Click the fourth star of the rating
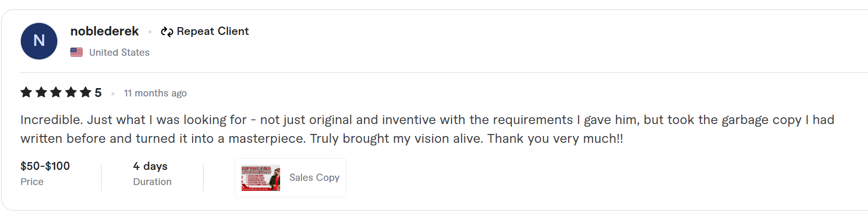The width and height of the screenshot is (868, 221). point(71,93)
